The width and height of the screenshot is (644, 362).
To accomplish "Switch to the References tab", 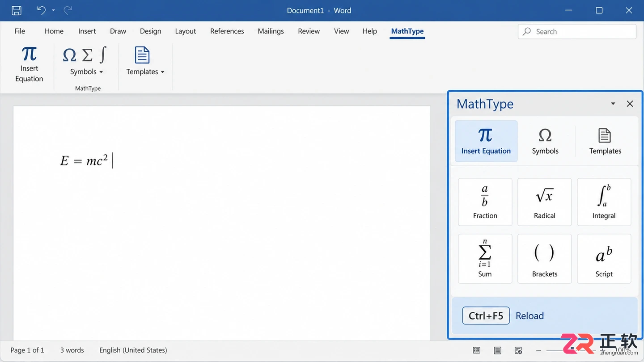I will [x=227, y=31].
